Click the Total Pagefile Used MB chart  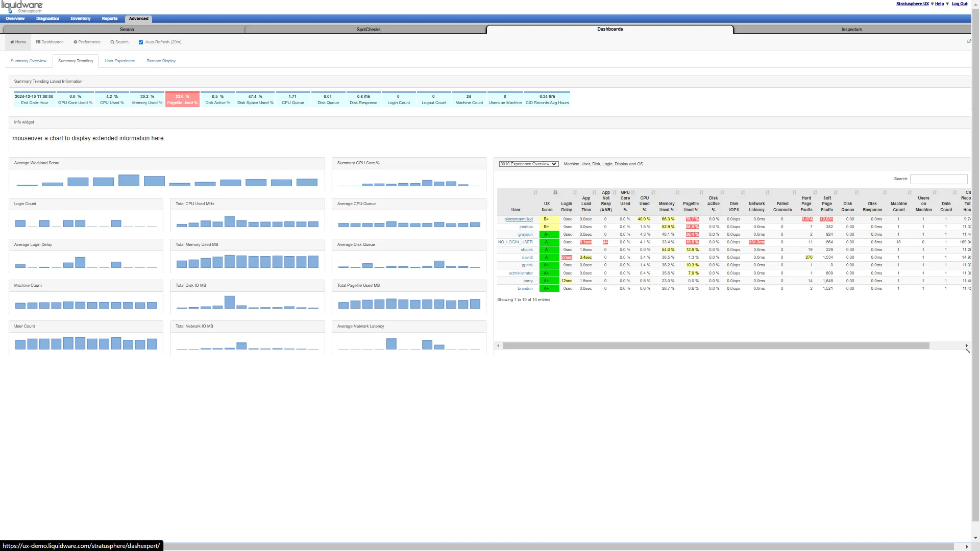click(409, 303)
